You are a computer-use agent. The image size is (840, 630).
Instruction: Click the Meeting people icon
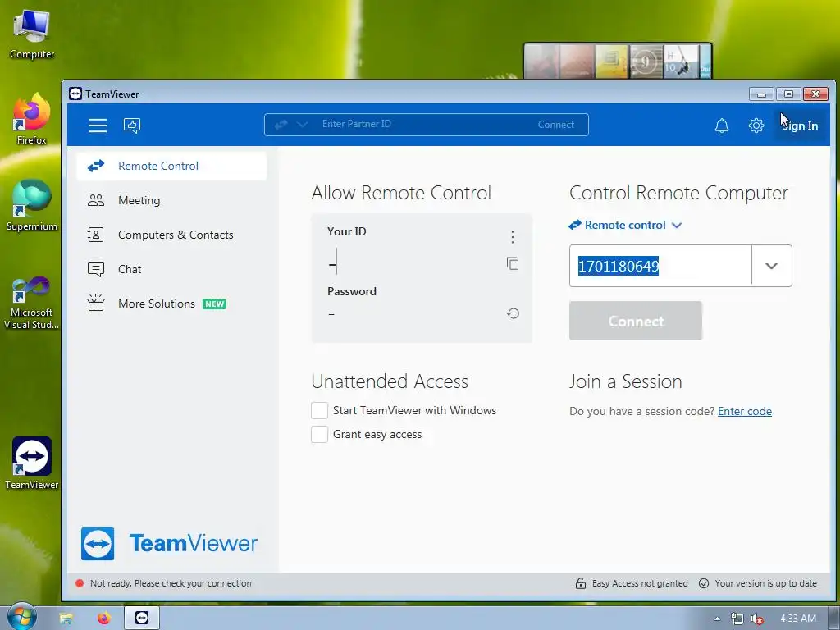tap(96, 200)
